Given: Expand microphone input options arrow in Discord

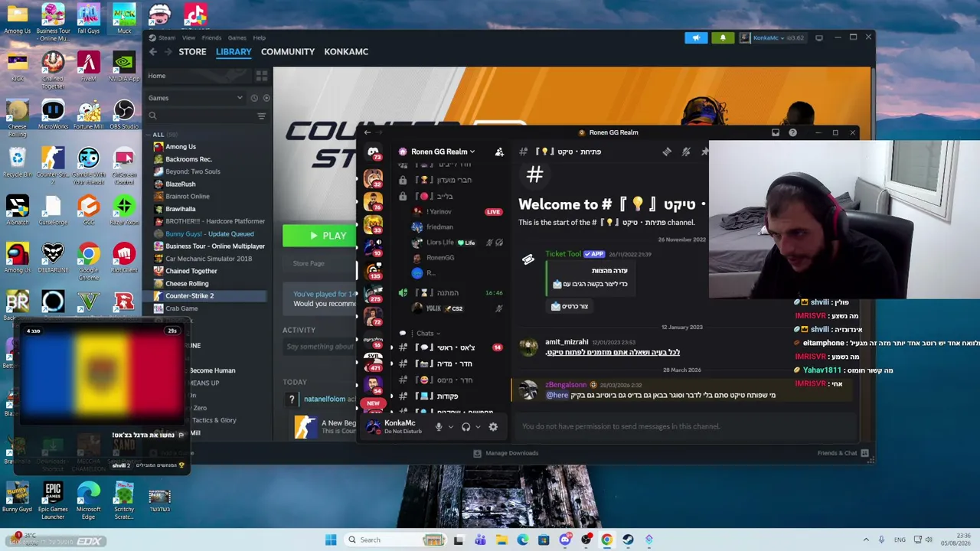Looking at the screenshot, I should coord(450,427).
